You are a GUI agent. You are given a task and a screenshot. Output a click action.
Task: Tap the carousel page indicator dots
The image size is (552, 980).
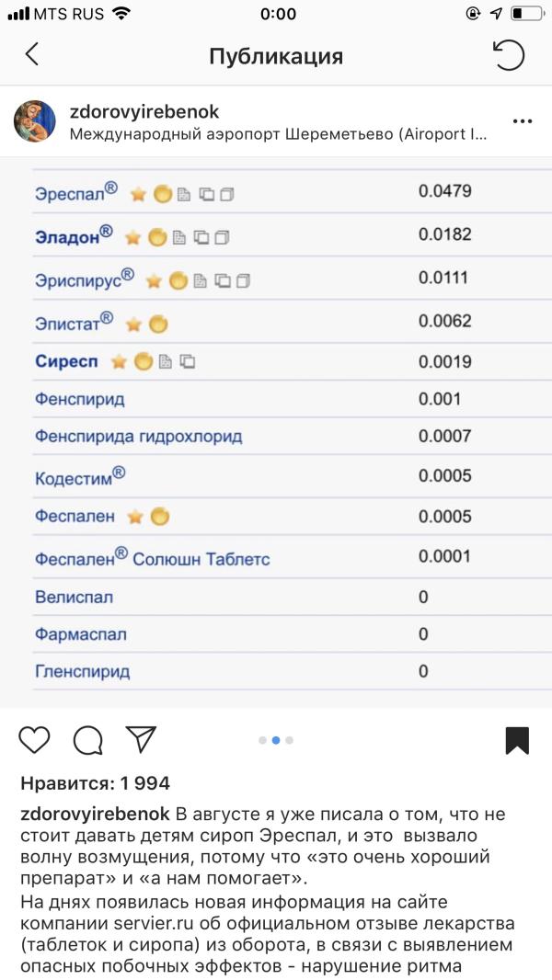click(276, 739)
